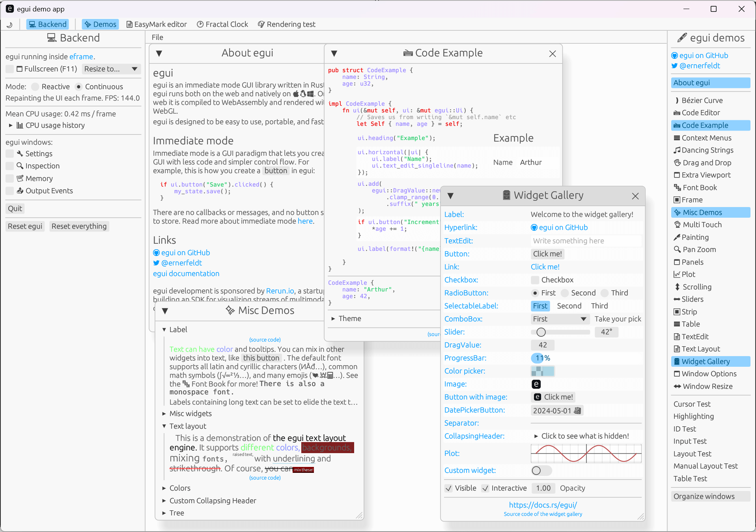
Task: Open the ComboBox showing First
Action: pyautogui.click(x=559, y=319)
